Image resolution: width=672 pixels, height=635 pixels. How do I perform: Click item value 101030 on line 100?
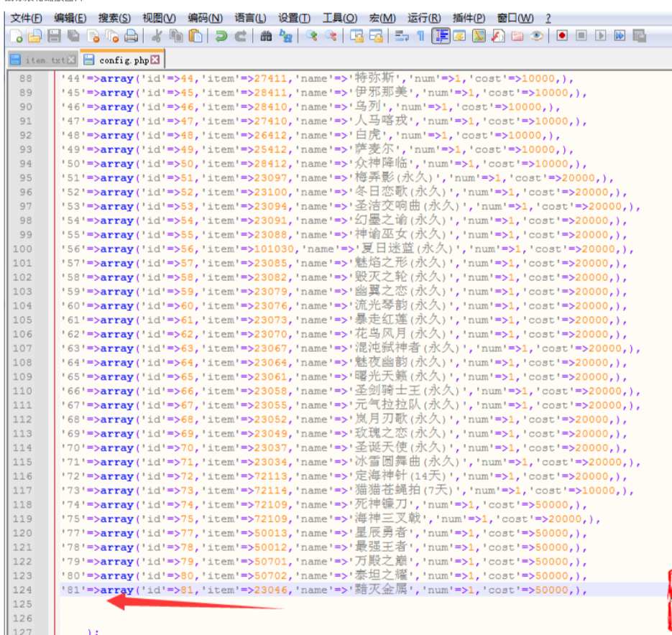[x=274, y=249]
